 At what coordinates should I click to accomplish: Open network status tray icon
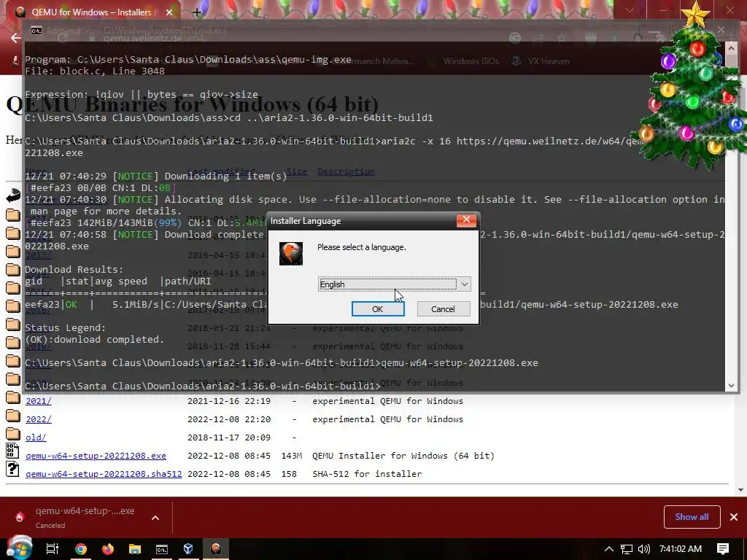click(x=627, y=549)
